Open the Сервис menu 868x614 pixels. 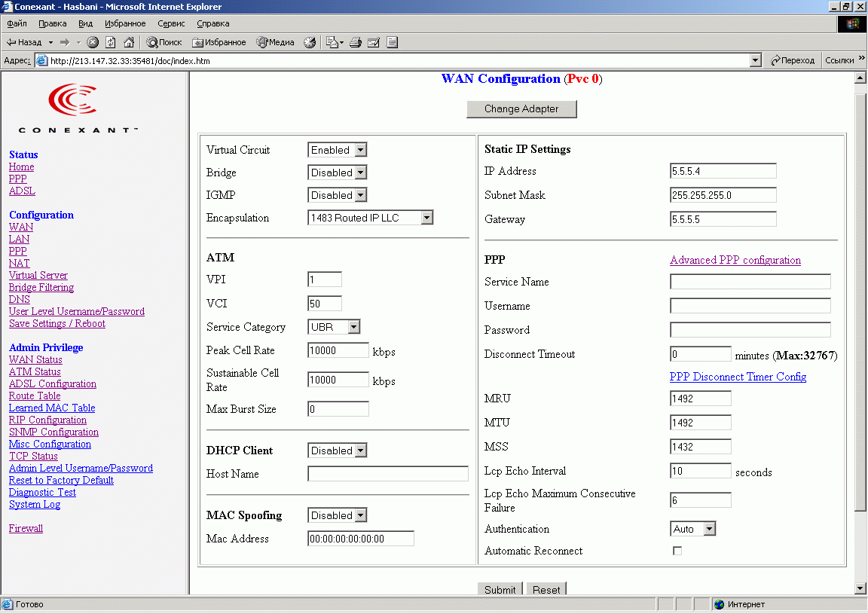[x=171, y=23]
